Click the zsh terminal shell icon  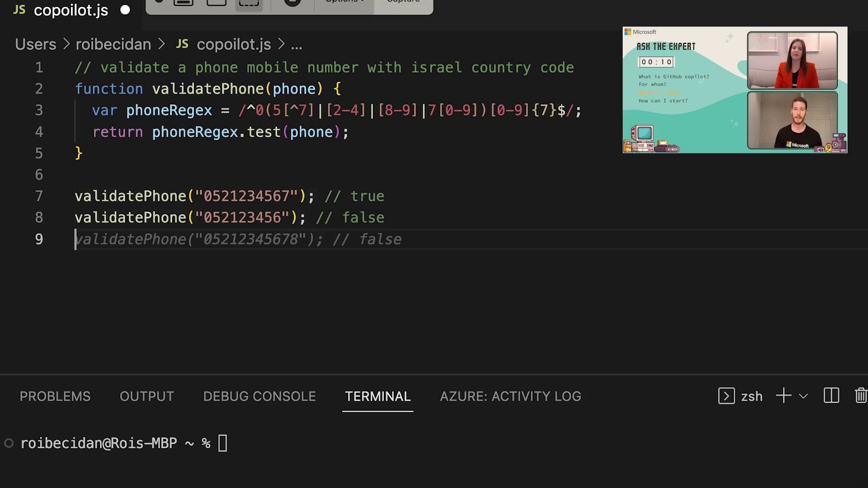726,396
